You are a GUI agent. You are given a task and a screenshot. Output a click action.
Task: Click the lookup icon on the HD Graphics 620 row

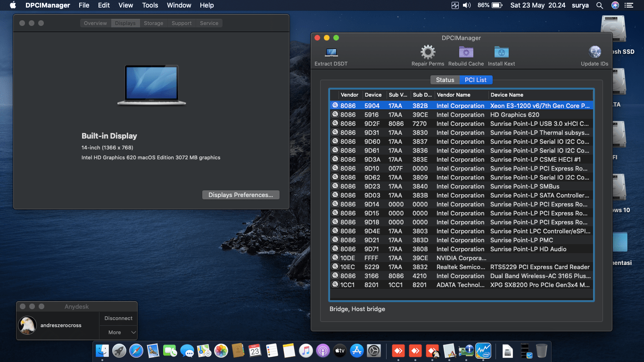click(x=335, y=115)
